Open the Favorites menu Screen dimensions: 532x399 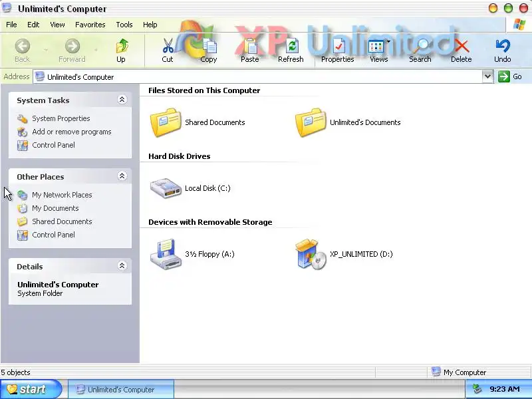90,25
